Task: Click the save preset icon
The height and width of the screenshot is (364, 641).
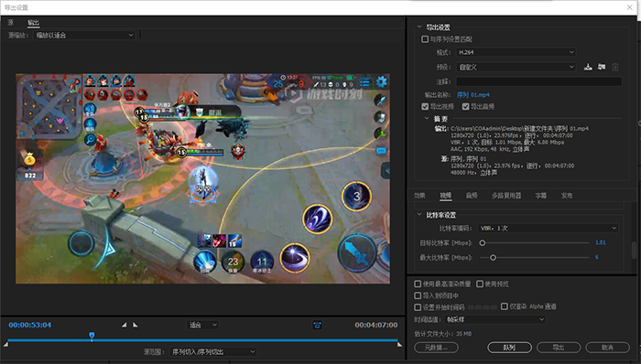Action: click(x=588, y=67)
